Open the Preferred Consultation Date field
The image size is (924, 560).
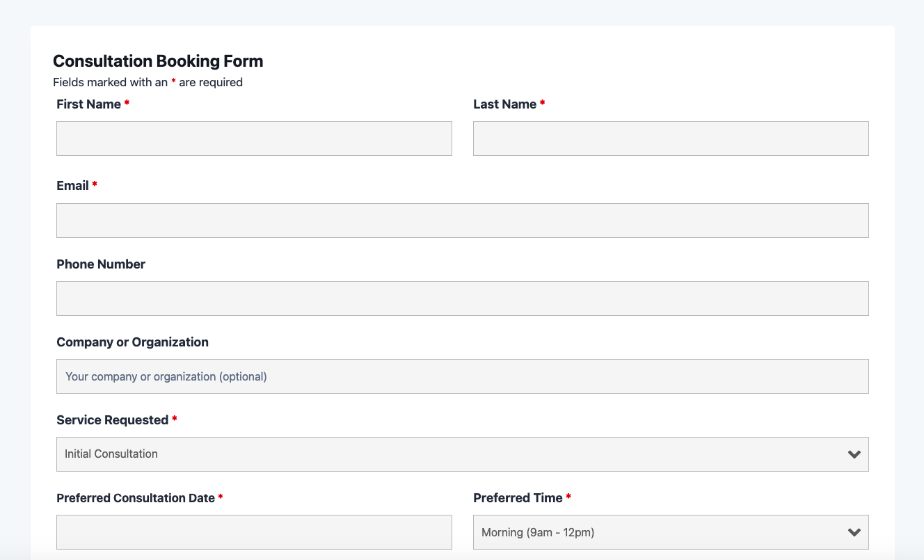pos(254,532)
